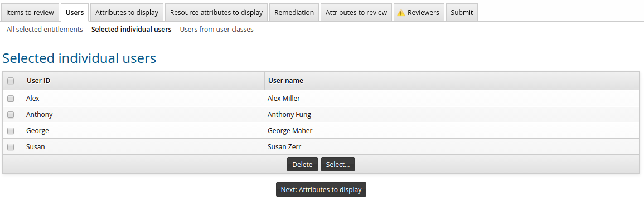Click the warning icon on Reviewers tab
This screenshot has width=644, height=201.
401,13
